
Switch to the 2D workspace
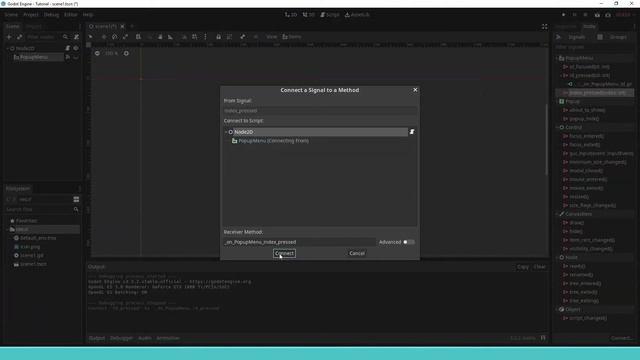click(291, 15)
